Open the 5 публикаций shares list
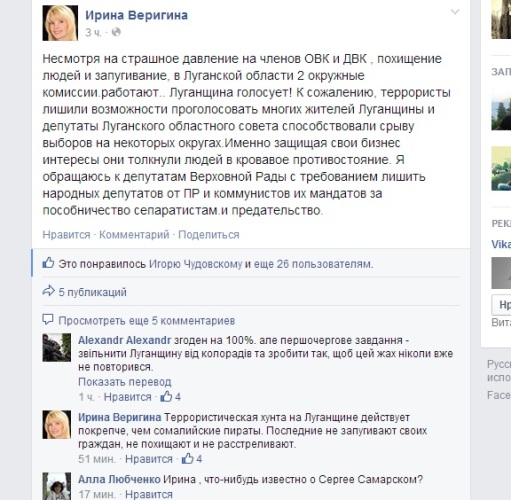This screenshot has height=500, width=511. tap(93, 292)
